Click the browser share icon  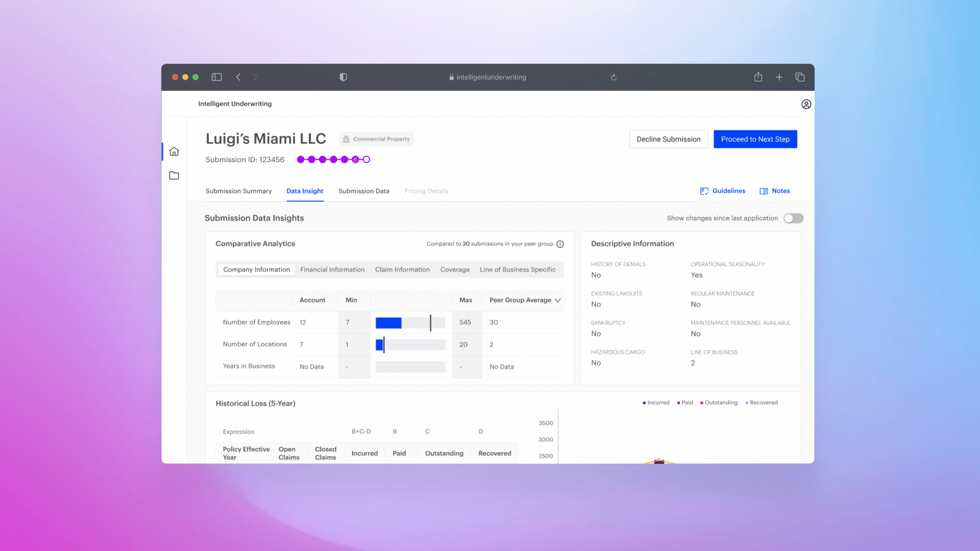tap(758, 77)
